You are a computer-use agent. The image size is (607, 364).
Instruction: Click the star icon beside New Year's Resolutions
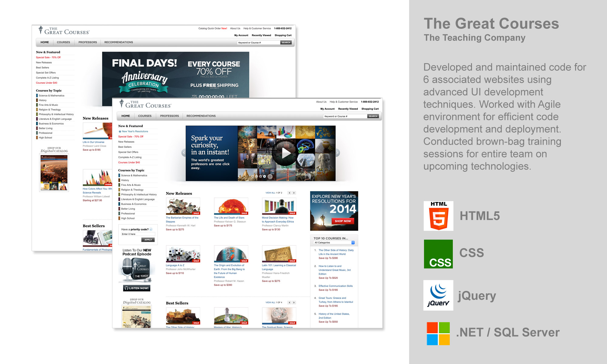pyautogui.click(x=120, y=131)
